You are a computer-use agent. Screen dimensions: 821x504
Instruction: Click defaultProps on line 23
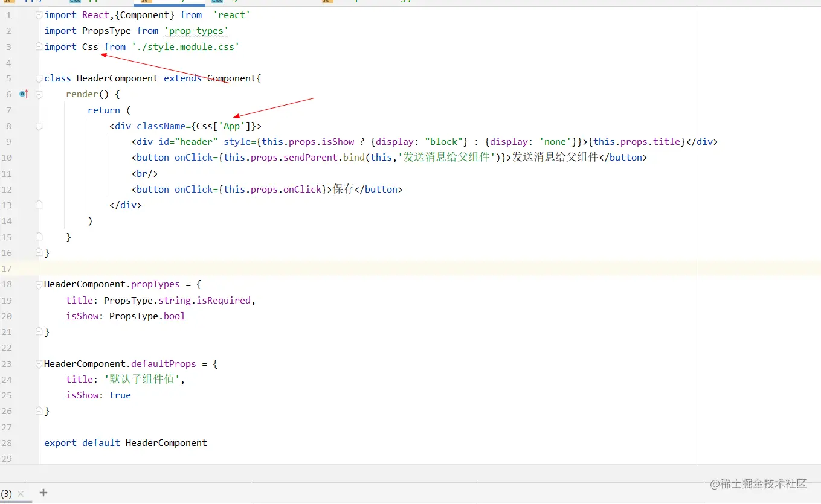(x=163, y=364)
